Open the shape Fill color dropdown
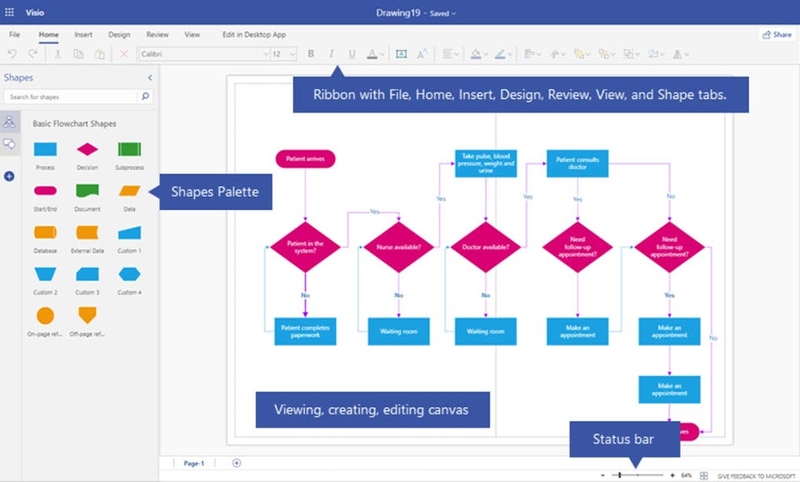This screenshot has height=482, width=800. pyautogui.click(x=479, y=54)
